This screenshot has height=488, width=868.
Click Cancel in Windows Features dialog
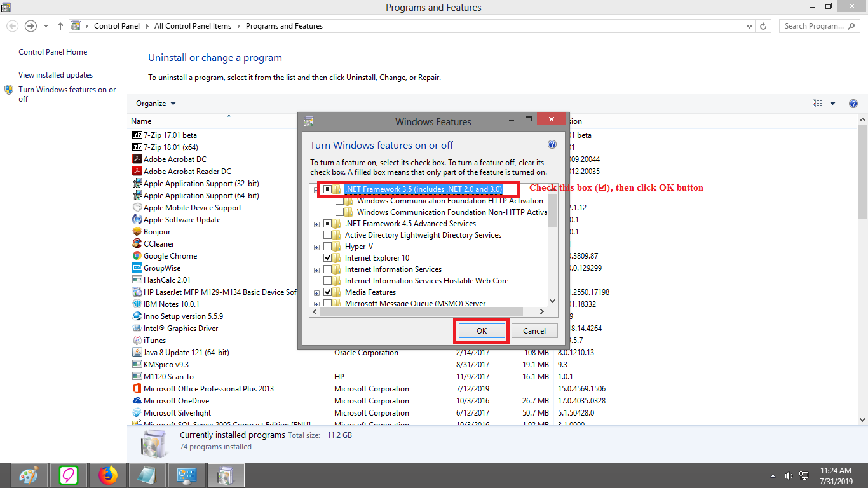534,330
